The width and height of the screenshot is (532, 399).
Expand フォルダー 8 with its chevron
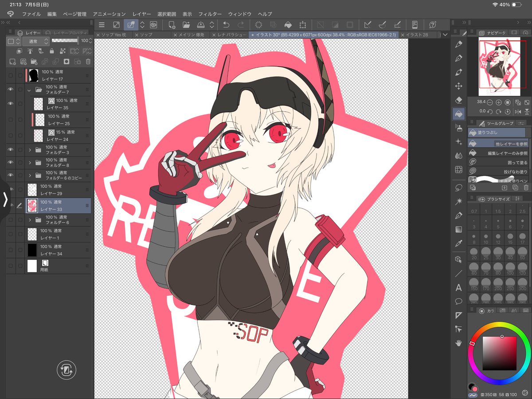tap(30, 163)
